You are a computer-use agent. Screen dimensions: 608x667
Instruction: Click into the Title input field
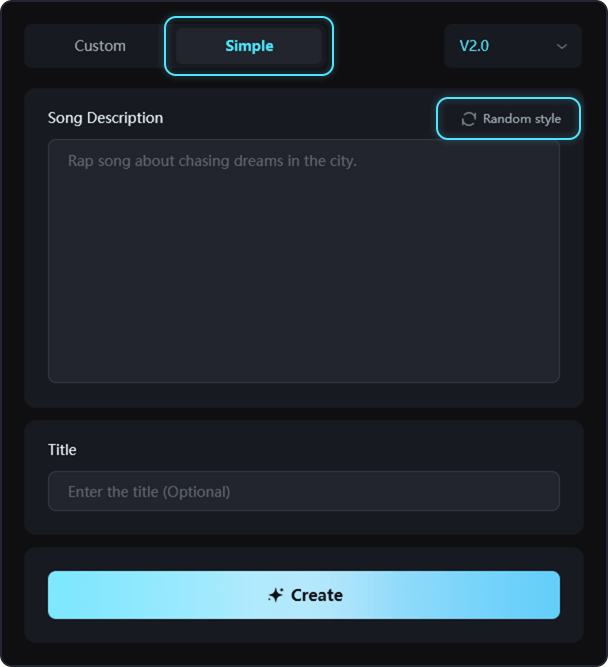point(303,491)
